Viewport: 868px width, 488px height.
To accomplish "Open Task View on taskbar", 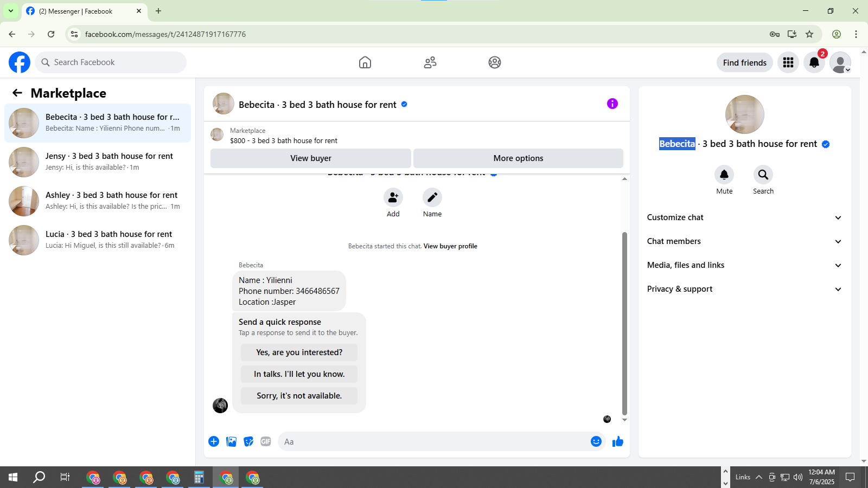I will pos(65,477).
